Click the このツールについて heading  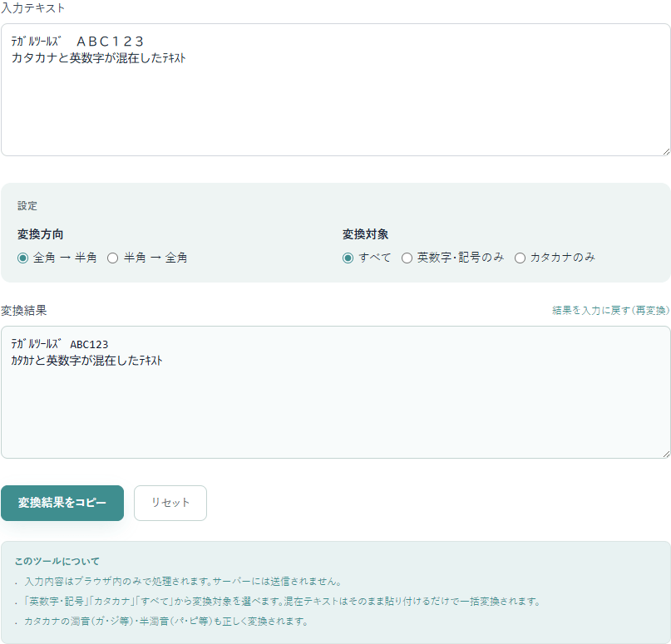point(57,561)
